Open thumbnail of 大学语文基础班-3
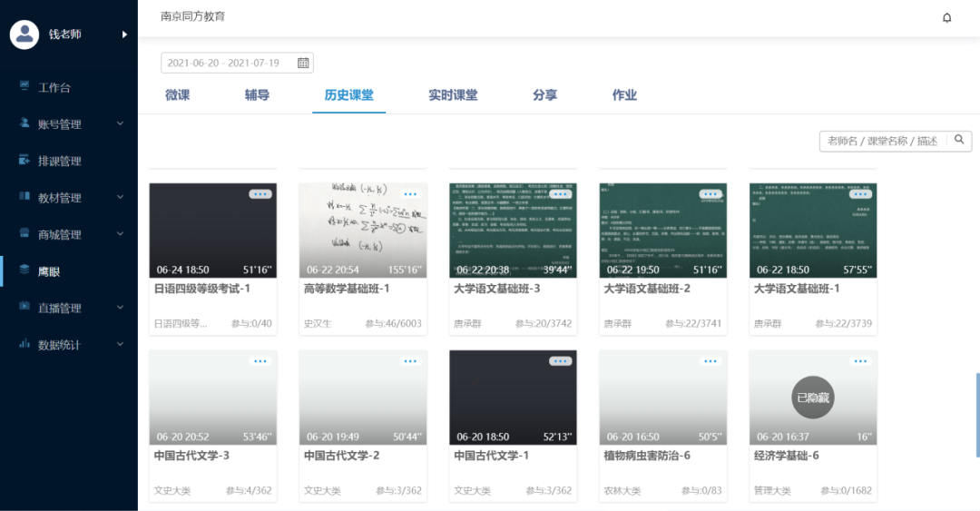 pos(513,231)
